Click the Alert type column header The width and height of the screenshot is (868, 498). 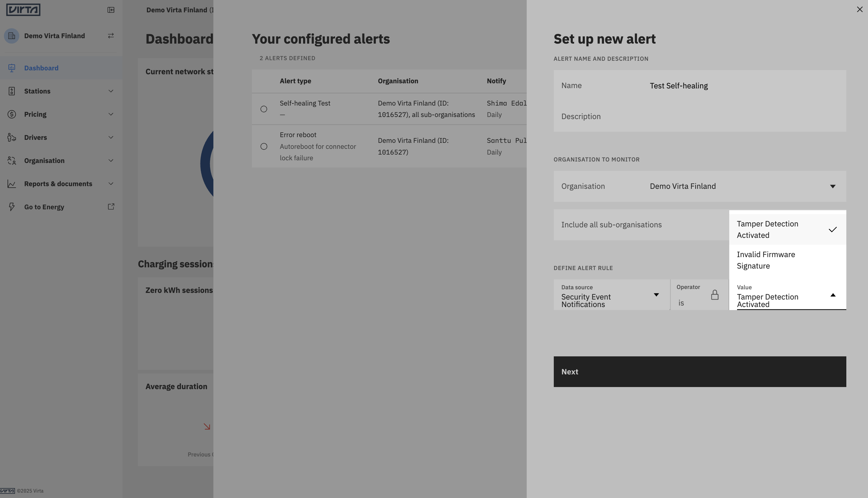click(295, 81)
